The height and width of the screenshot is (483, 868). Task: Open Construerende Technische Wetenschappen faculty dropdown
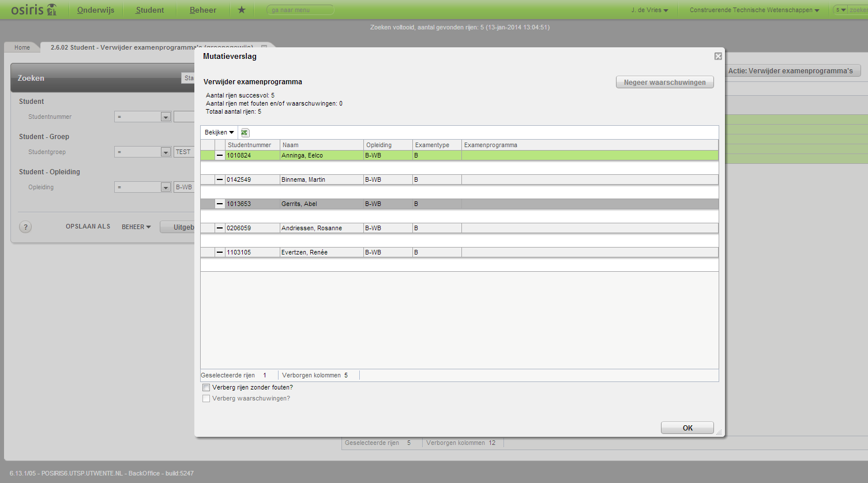point(754,10)
